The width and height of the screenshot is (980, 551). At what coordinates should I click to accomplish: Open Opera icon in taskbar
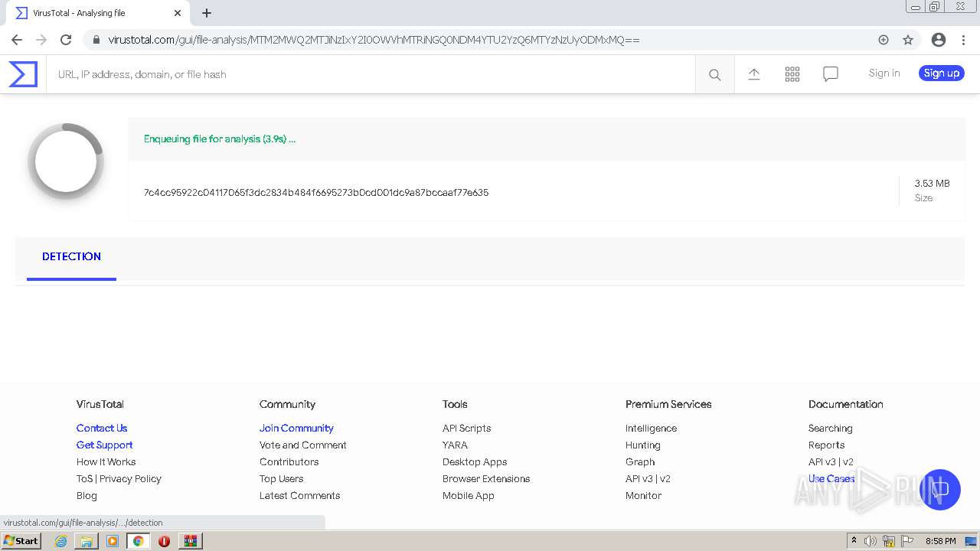[x=164, y=541]
